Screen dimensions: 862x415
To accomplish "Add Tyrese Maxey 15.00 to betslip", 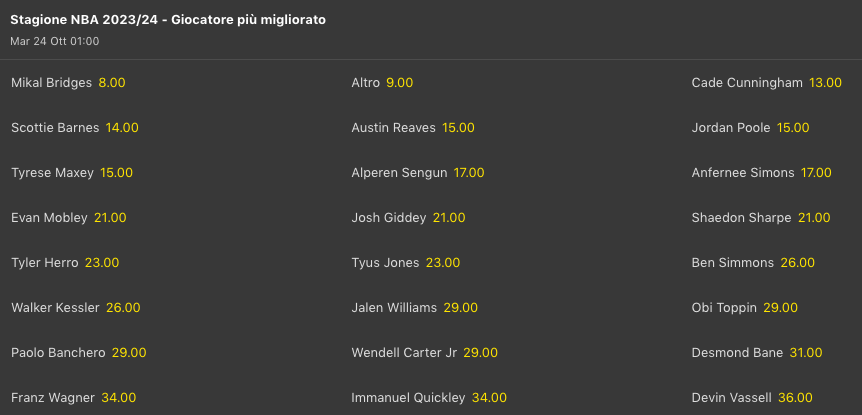I will [116, 173].
